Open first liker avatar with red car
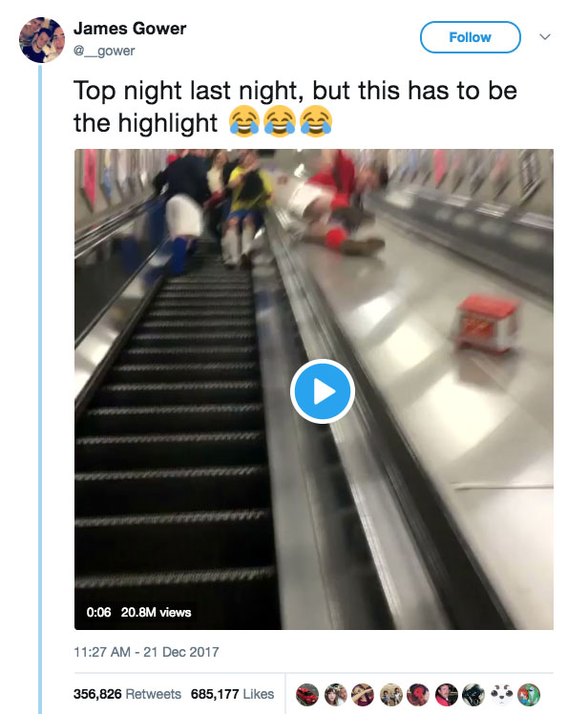The image size is (588, 714). click(x=307, y=695)
